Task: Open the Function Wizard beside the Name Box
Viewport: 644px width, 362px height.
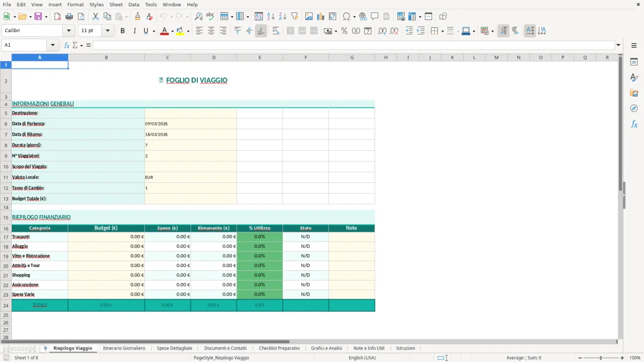Action: pyautogui.click(x=67, y=45)
